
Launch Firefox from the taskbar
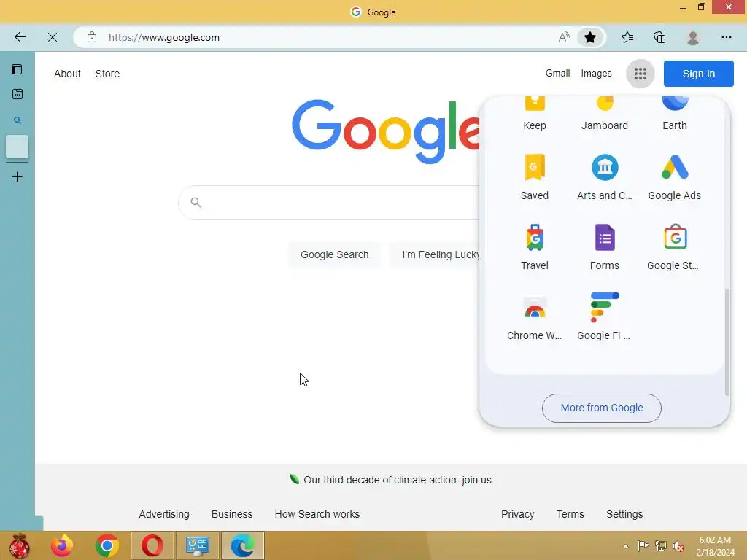[62, 545]
